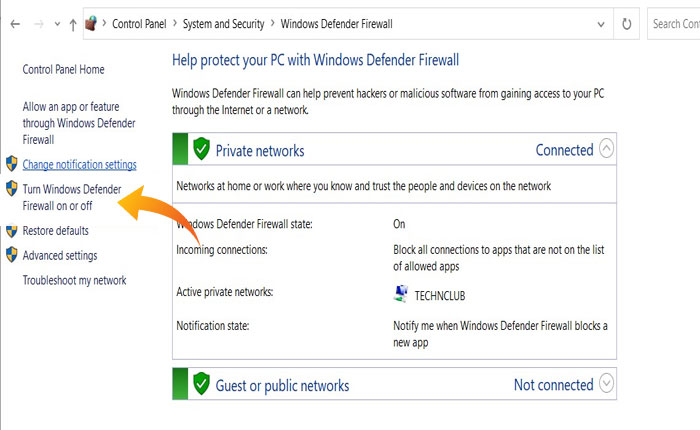Refresh the Windows Defender Firewall page
The height and width of the screenshot is (430, 700).
coord(627,23)
